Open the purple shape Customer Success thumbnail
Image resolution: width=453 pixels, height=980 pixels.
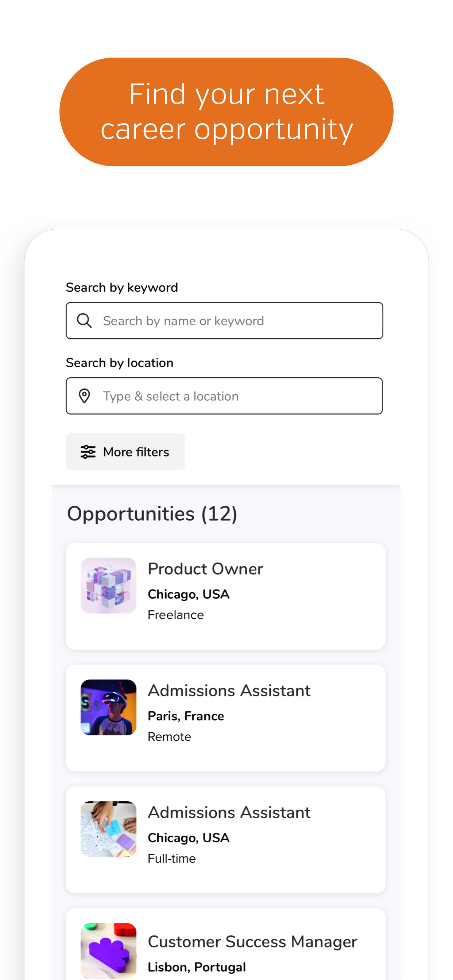tap(108, 951)
